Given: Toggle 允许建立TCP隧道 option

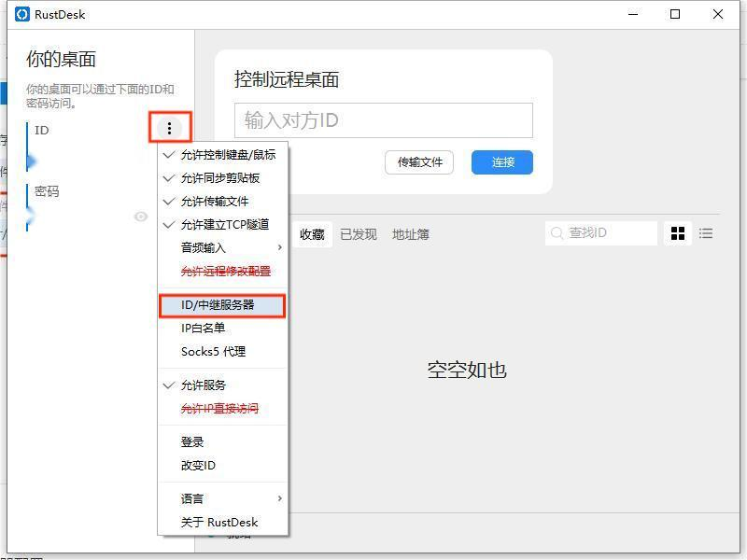Looking at the screenshot, I should (223, 224).
